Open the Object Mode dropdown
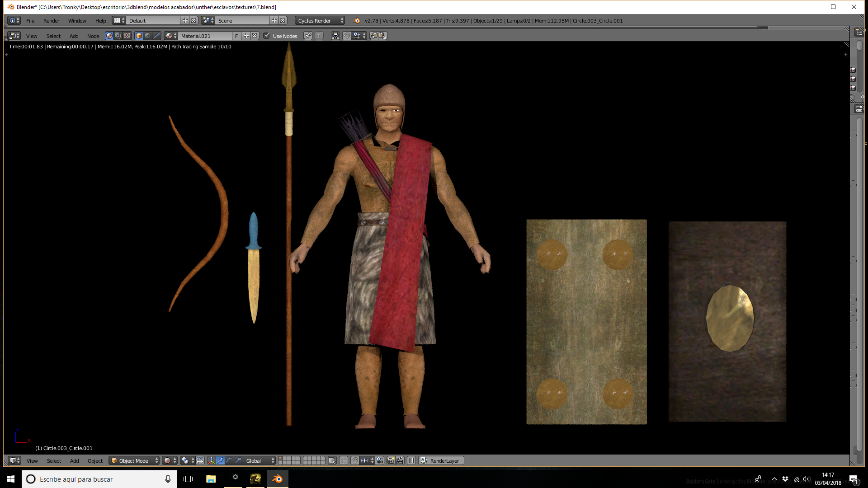This screenshot has width=868, height=488. tap(134, 460)
